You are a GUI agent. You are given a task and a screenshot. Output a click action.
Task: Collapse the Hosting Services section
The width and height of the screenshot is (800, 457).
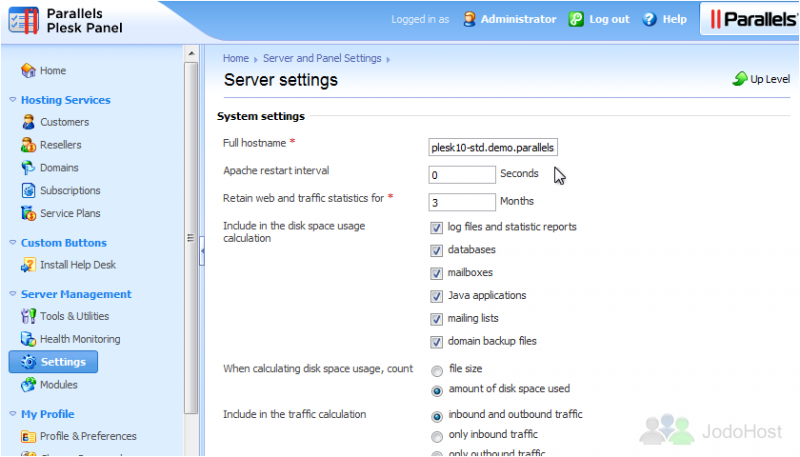(13, 100)
